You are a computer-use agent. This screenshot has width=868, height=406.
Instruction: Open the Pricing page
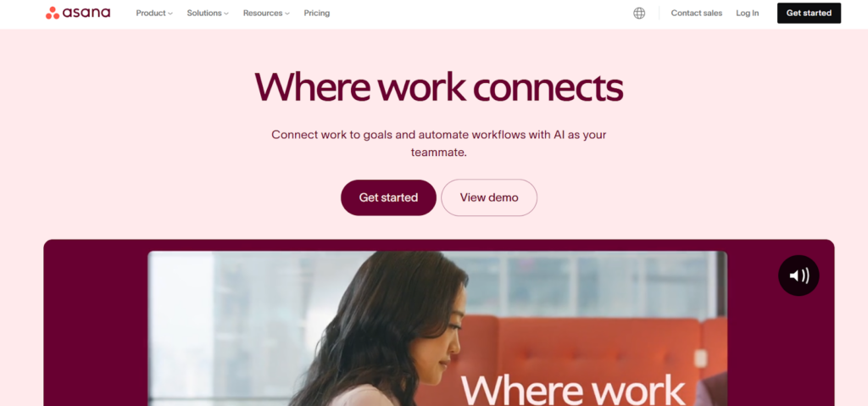[317, 14]
